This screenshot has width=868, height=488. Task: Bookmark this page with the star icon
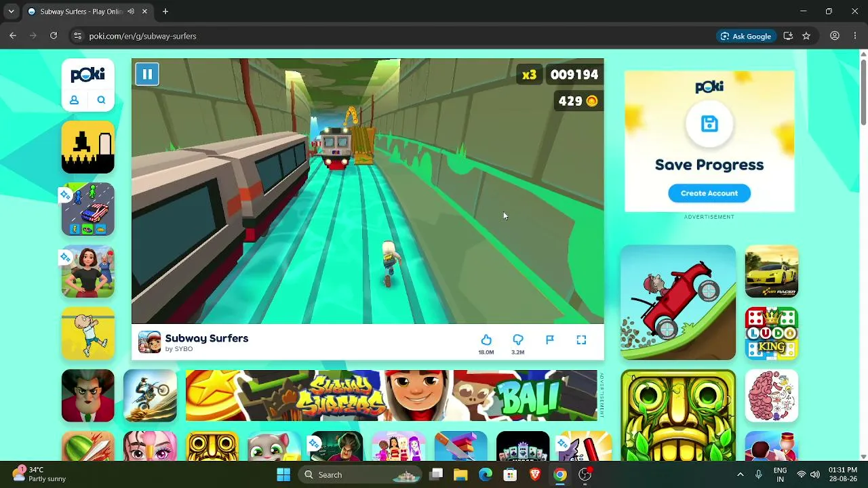tap(806, 36)
